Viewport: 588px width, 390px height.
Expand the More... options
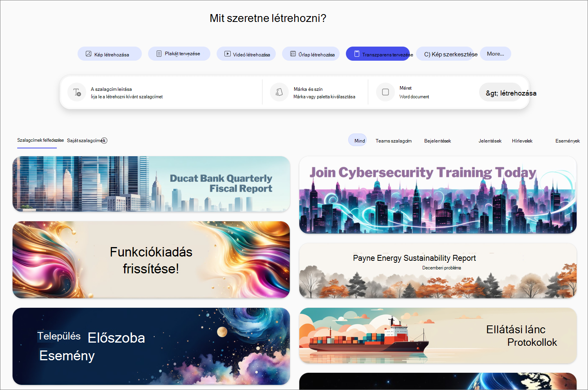click(x=496, y=54)
